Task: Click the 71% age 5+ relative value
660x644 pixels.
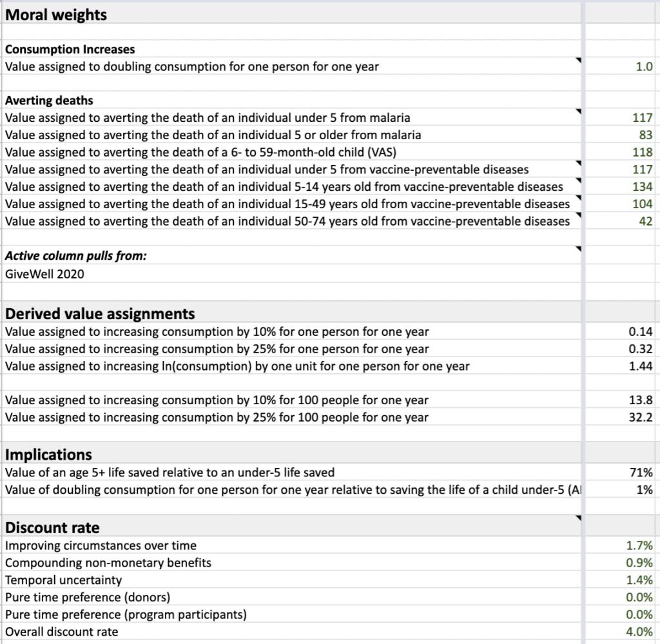Action: point(643,473)
